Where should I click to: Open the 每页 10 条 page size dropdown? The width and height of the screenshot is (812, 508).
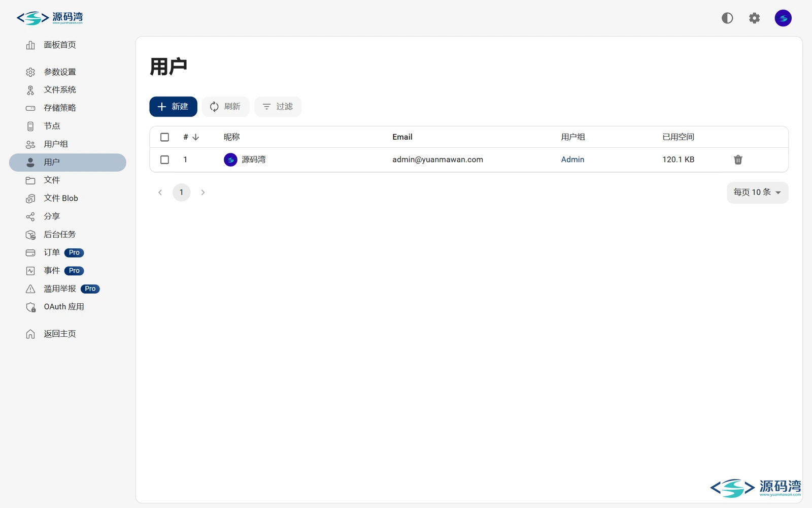coord(758,193)
